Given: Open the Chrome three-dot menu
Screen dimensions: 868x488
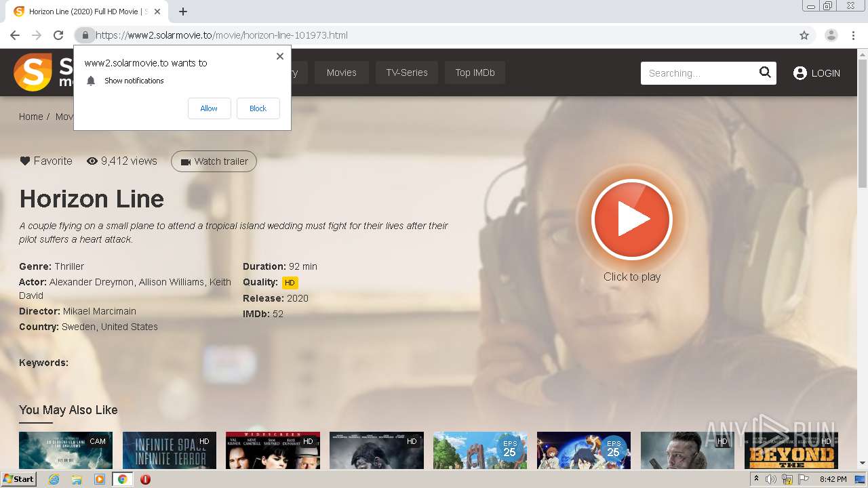Looking at the screenshot, I should 853,35.
